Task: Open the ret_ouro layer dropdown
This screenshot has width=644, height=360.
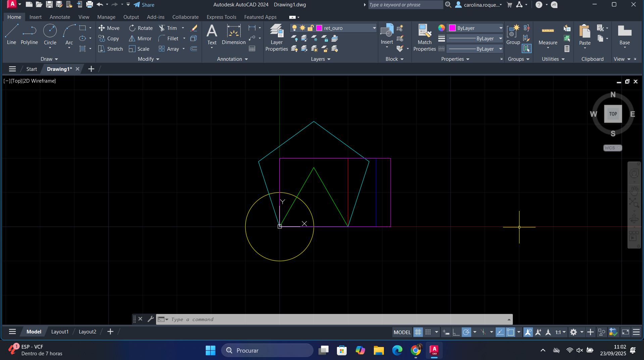Action: click(x=374, y=28)
